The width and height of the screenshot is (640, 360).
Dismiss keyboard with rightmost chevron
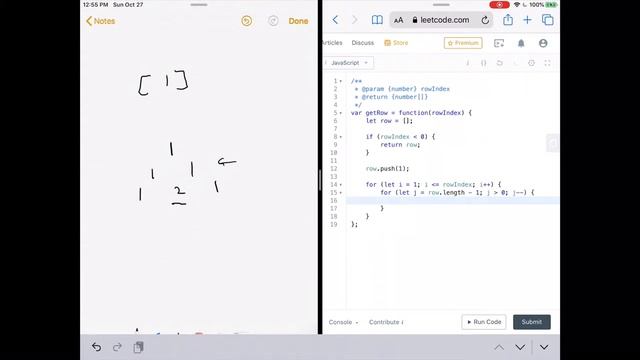click(544, 347)
